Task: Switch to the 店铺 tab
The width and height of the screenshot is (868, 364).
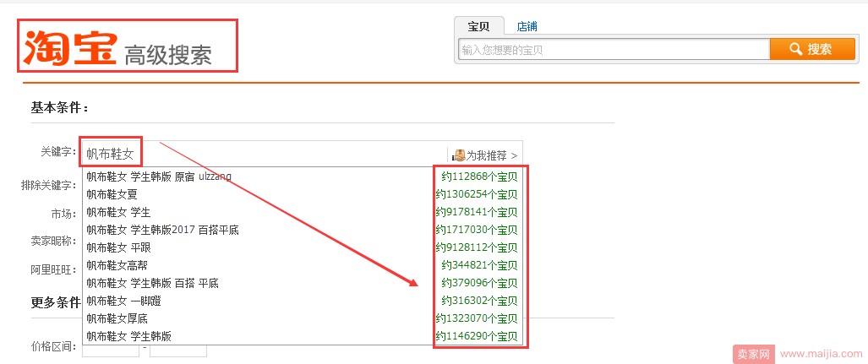Action: 527,26
